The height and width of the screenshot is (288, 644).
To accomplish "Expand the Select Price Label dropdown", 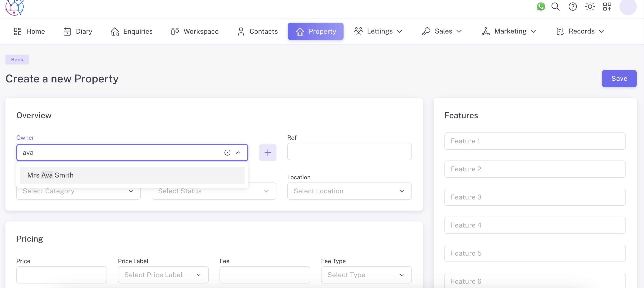I will pyautogui.click(x=163, y=274).
